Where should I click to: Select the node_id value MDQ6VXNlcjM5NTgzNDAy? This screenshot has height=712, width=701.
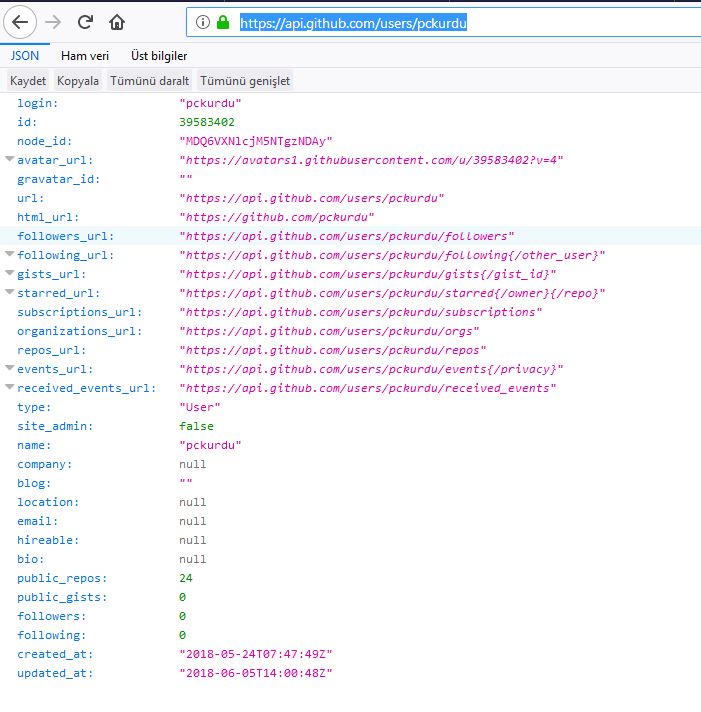(x=256, y=142)
